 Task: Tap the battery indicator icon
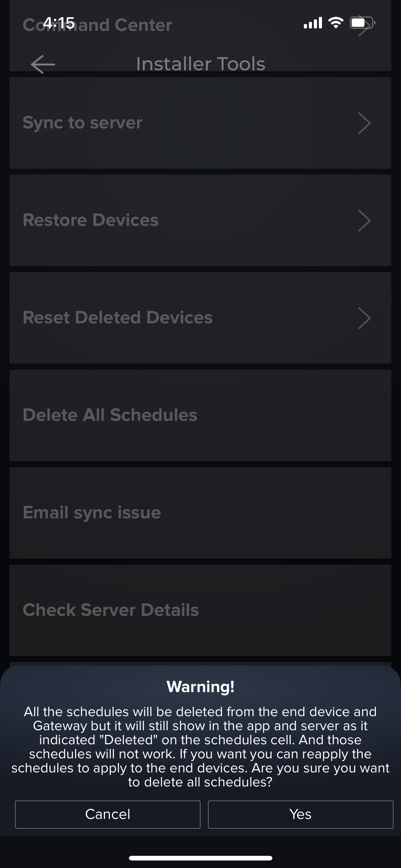tap(362, 23)
